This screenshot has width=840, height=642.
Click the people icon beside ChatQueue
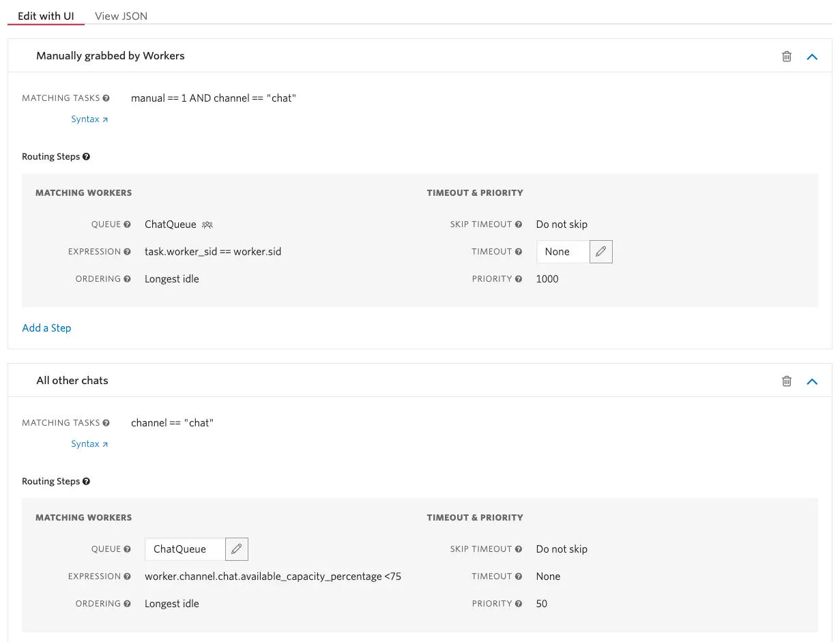click(x=207, y=224)
